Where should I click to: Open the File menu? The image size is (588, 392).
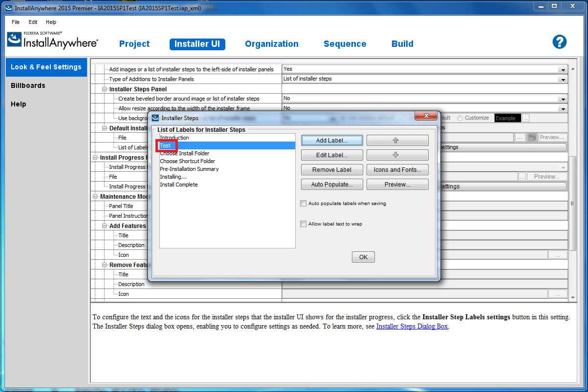click(16, 22)
